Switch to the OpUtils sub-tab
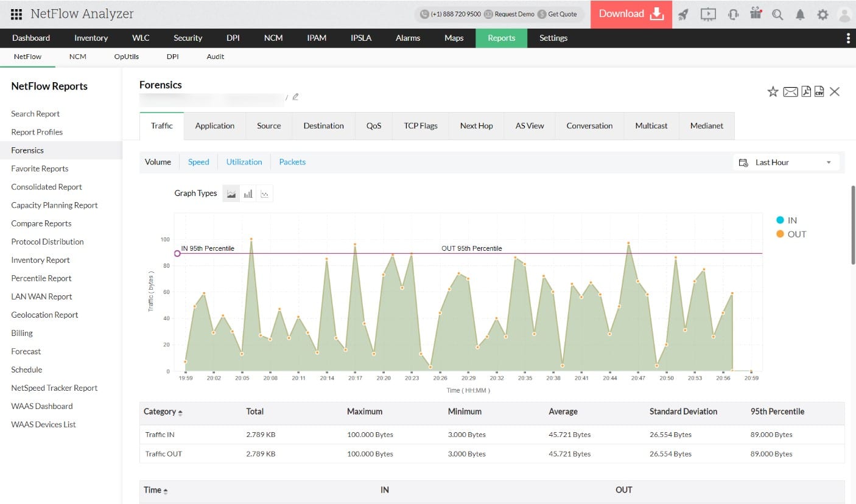Viewport: 856px width, 504px height. coord(127,57)
